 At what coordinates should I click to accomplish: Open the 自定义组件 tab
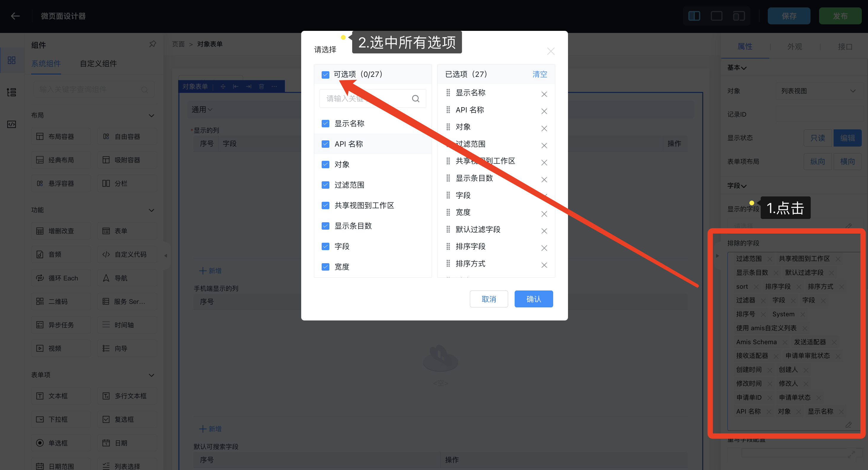(98, 64)
